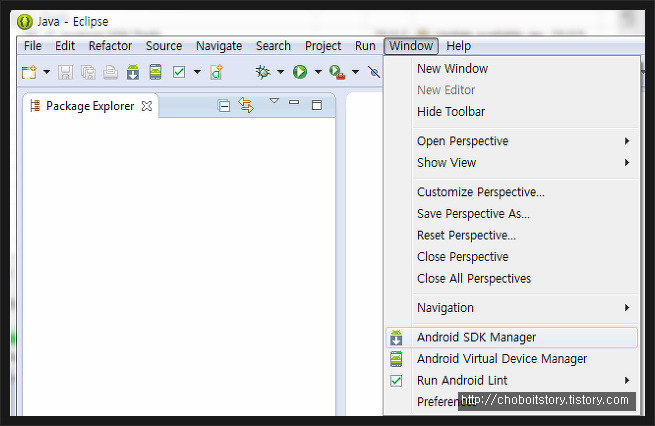
Task: Select Android Virtual Device Manager menu item
Action: click(x=512, y=359)
